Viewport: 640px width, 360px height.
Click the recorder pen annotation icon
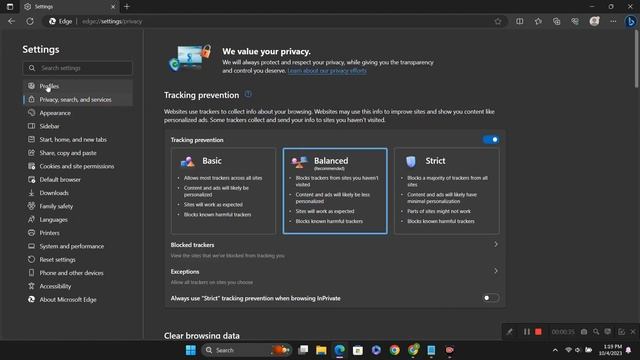510,332
